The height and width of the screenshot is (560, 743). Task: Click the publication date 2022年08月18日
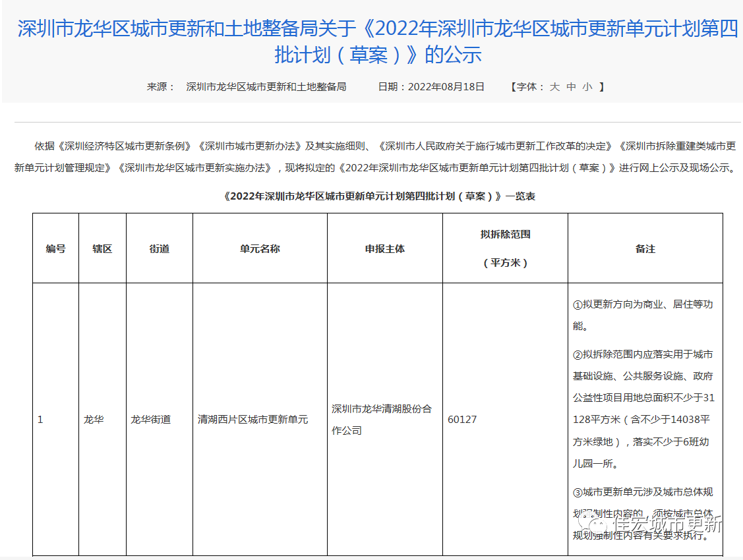click(x=446, y=86)
